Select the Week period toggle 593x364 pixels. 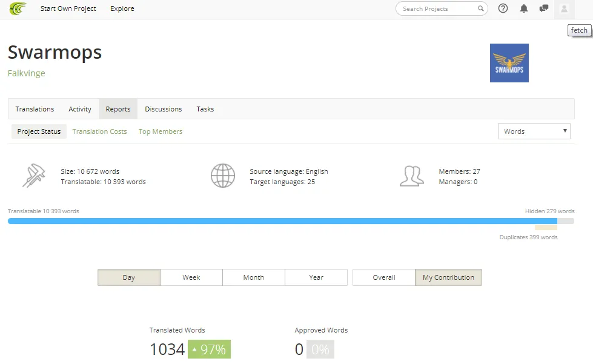pos(191,277)
